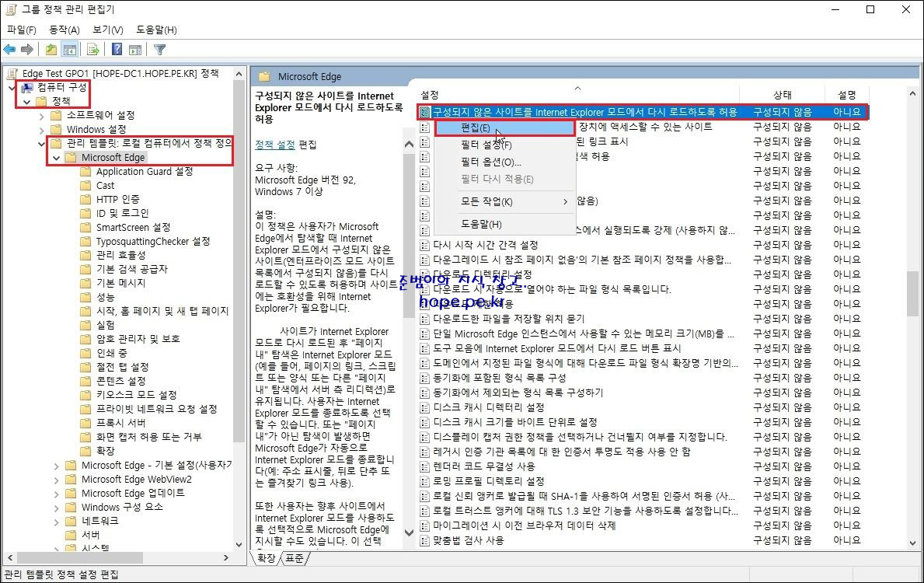Expand the Windows 설정 node

(x=41, y=130)
